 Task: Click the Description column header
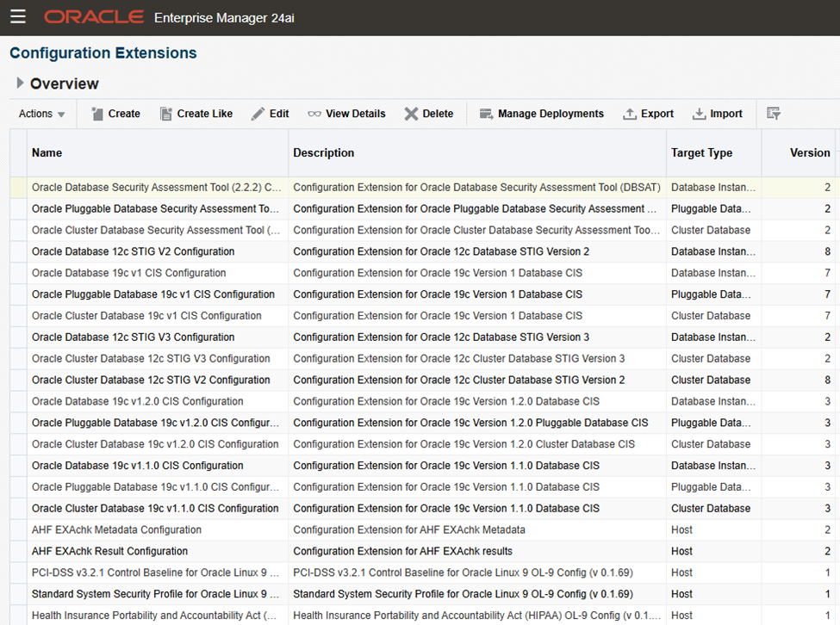324,153
